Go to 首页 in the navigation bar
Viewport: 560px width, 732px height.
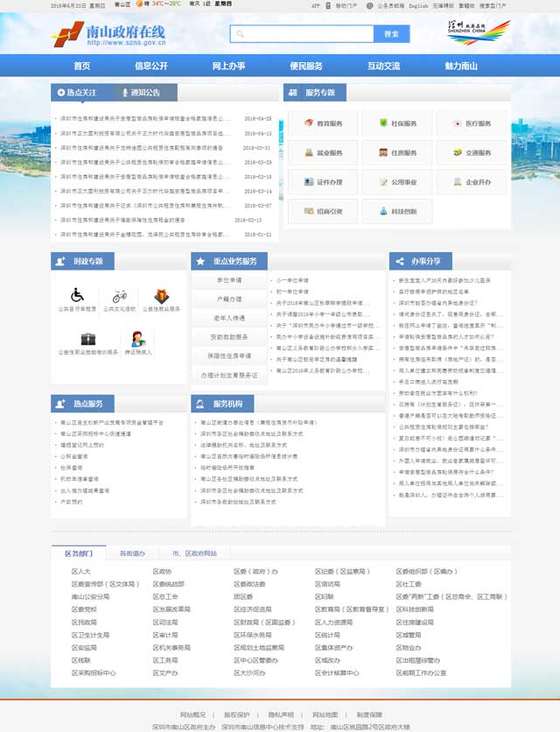pyautogui.click(x=82, y=66)
